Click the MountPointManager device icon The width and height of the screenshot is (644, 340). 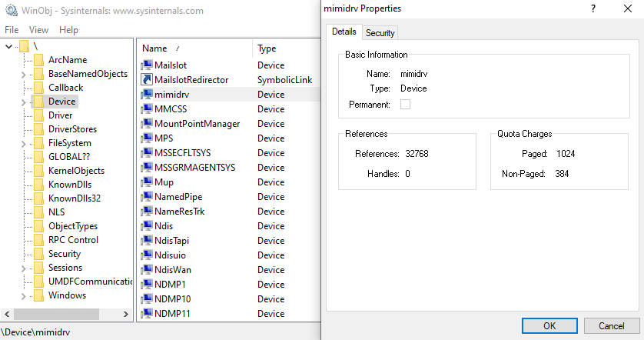(x=147, y=123)
